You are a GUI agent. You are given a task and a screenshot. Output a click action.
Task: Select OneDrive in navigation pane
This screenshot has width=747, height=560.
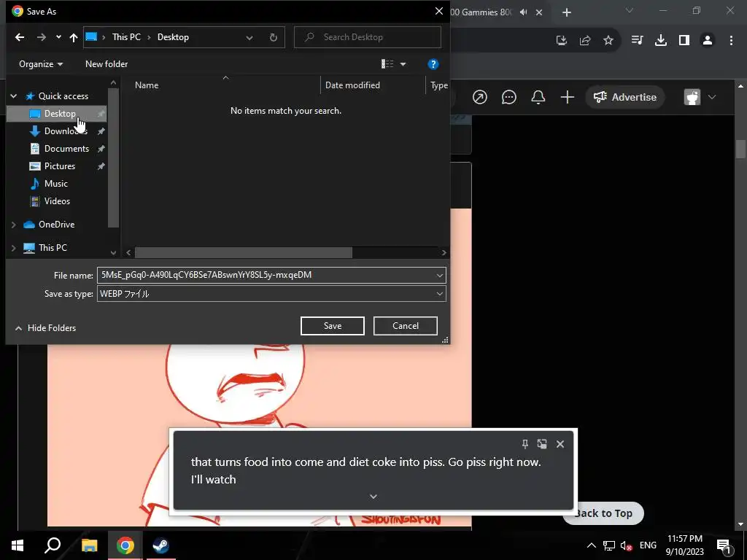coord(56,225)
